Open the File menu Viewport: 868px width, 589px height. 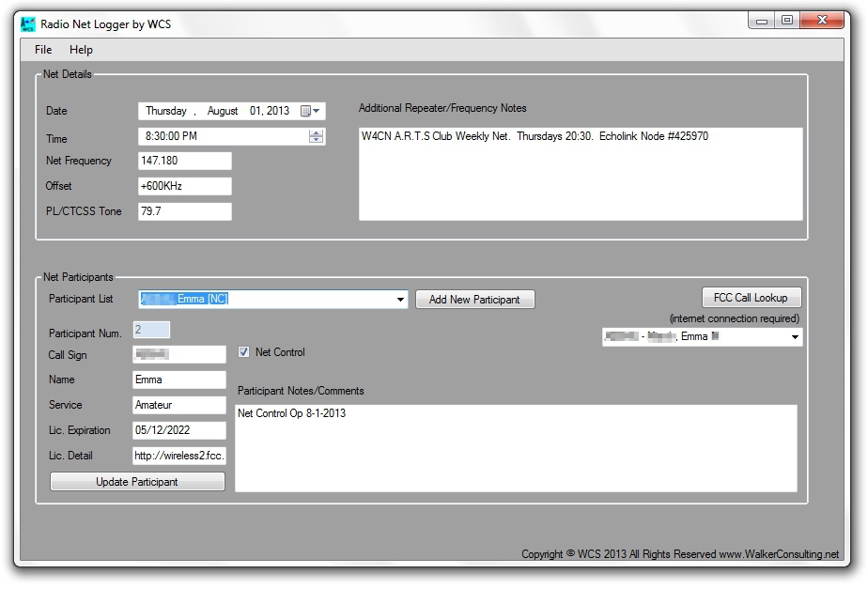(x=43, y=50)
